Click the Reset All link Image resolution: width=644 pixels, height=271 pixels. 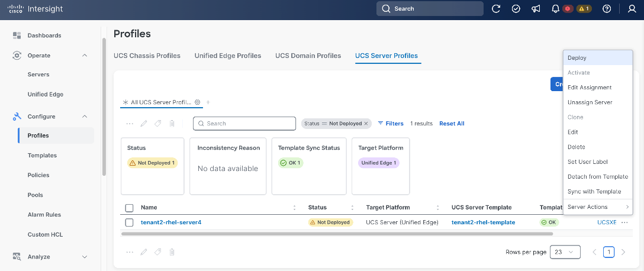(452, 123)
